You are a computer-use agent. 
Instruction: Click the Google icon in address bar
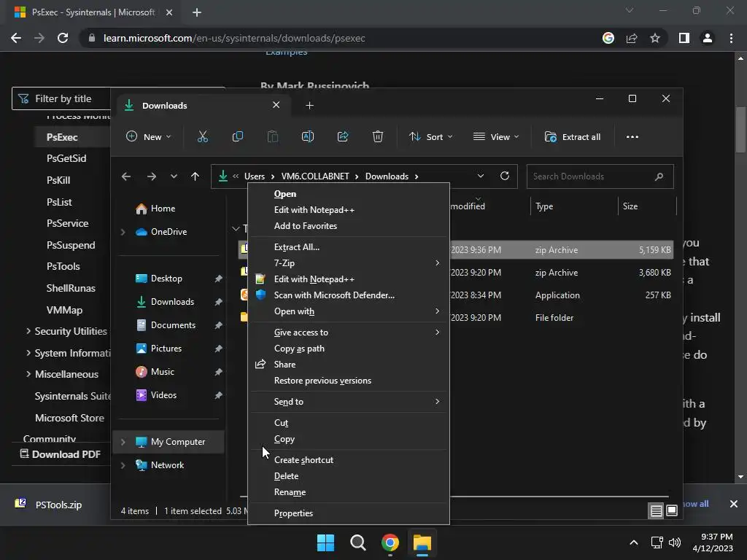pyautogui.click(x=608, y=38)
